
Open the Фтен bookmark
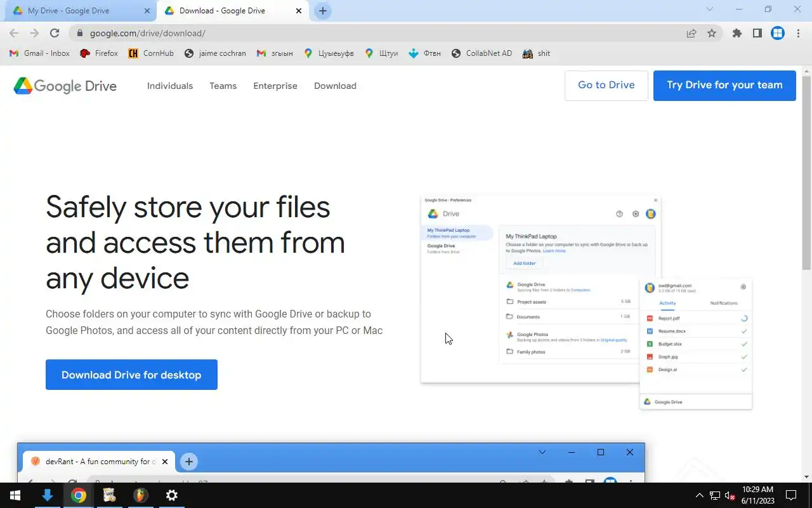[x=424, y=53]
